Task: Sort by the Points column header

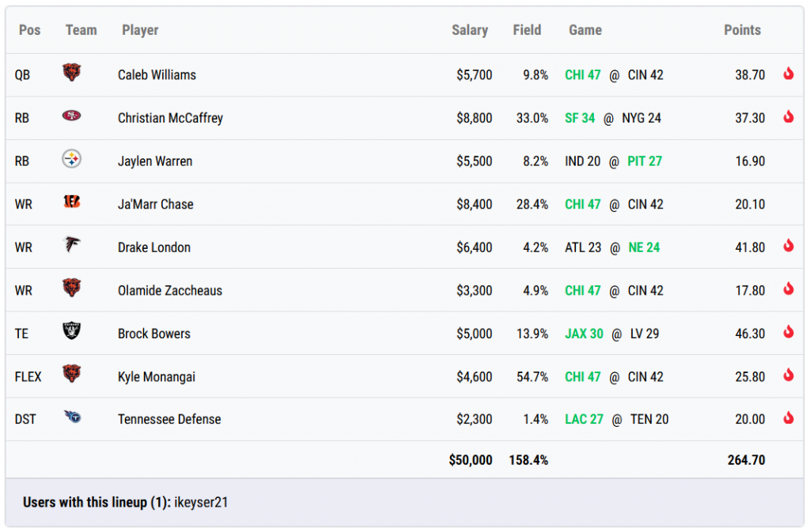Action: [x=742, y=30]
